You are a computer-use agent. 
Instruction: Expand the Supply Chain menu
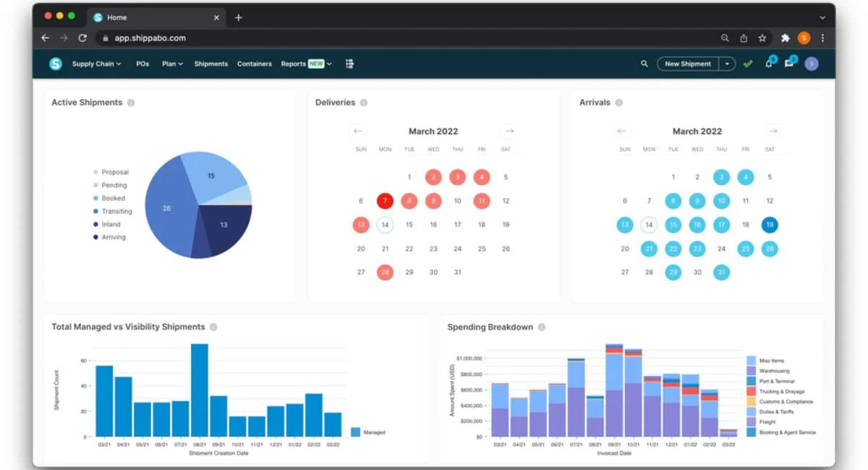point(97,64)
